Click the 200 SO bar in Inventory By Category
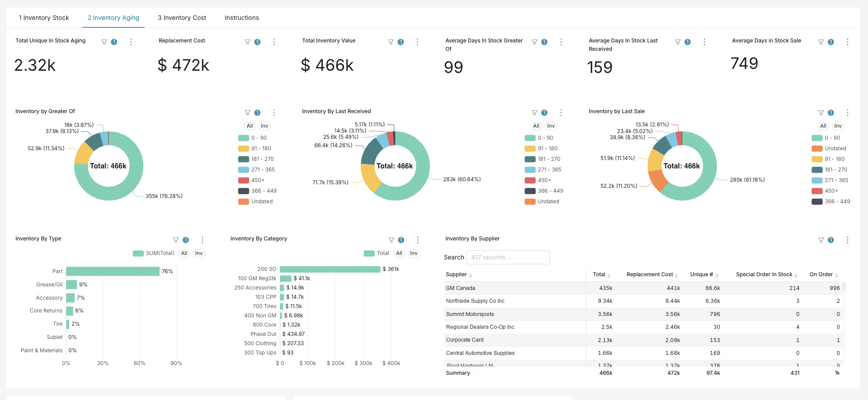This screenshot has height=400, width=868. [x=330, y=269]
